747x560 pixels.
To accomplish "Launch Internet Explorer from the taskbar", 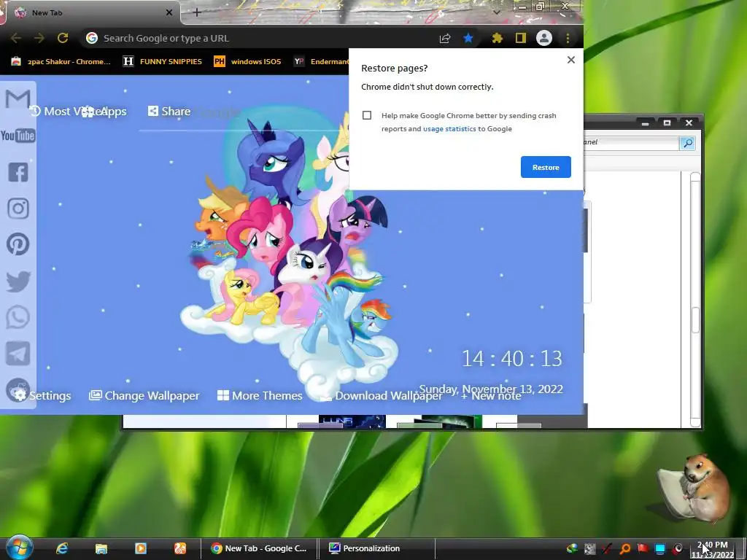I will point(62,548).
